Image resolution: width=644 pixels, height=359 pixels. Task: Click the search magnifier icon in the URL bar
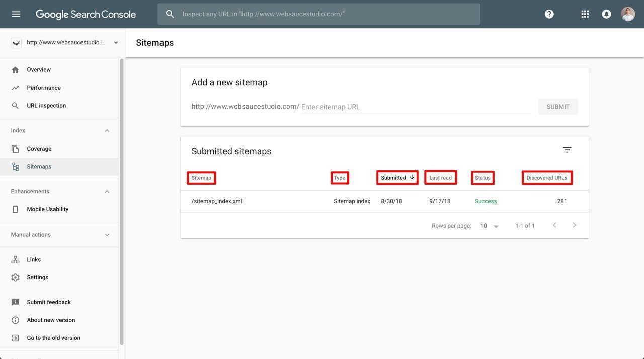pos(170,14)
